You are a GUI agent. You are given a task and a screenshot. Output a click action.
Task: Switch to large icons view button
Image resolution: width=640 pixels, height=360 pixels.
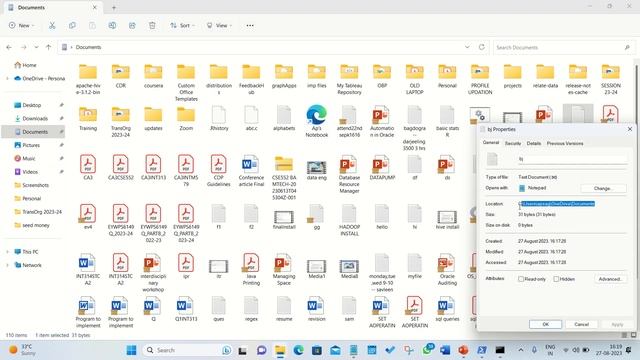[633, 335]
